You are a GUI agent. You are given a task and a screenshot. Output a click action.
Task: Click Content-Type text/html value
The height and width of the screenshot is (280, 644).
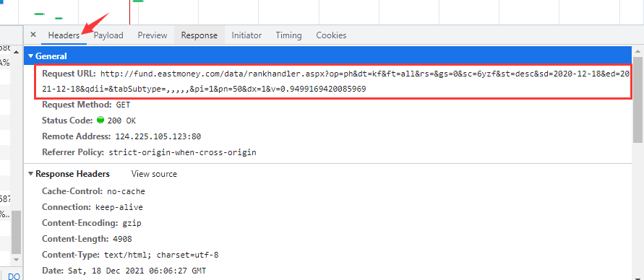click(x=161, y=255)
